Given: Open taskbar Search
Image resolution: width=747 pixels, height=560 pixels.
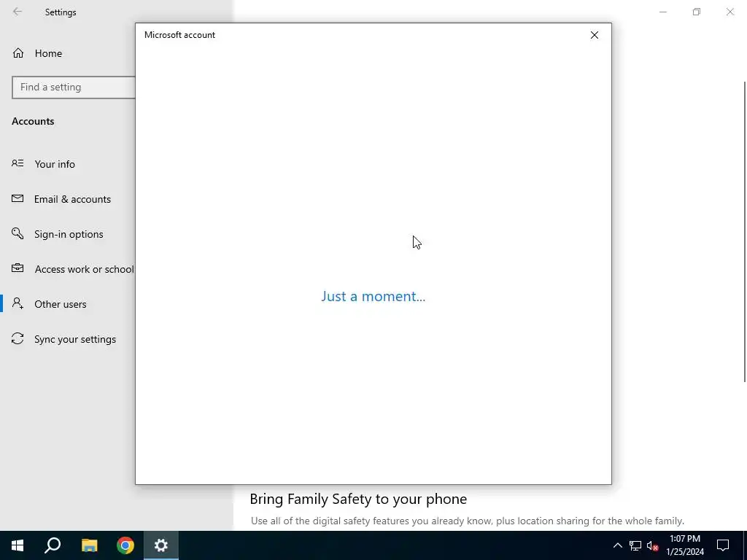Looking at the screenshot, I should click(x=53, y=545).
